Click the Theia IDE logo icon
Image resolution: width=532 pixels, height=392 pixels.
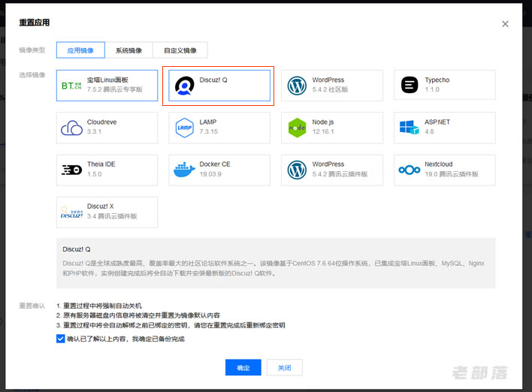pos(71,170)
